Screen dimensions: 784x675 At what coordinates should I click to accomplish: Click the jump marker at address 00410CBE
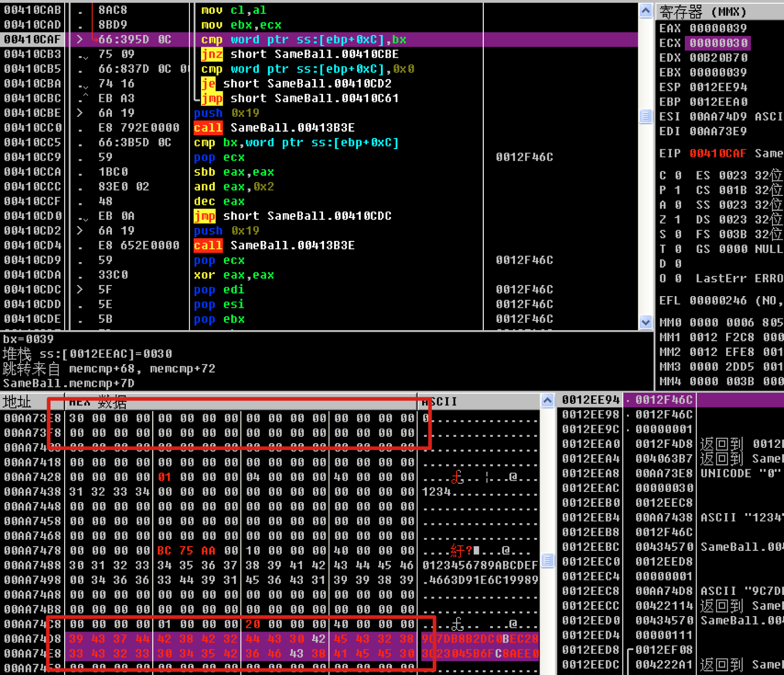[x=80, y=113]
